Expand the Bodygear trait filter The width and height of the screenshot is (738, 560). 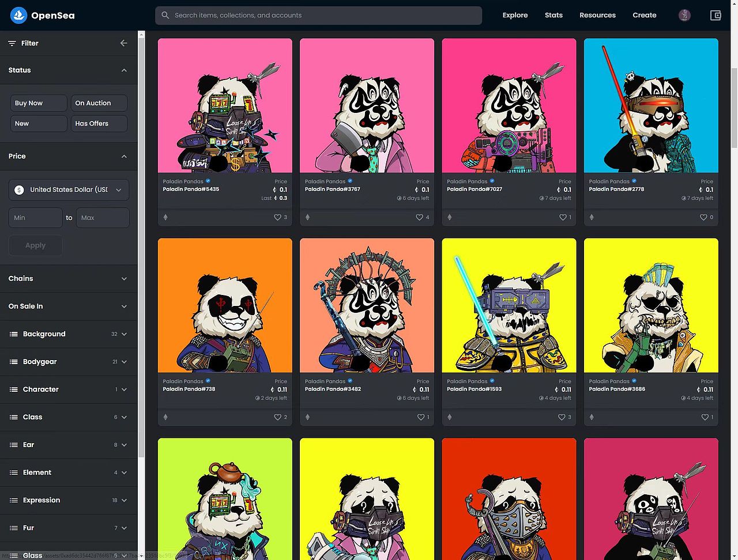pos(69,362)
